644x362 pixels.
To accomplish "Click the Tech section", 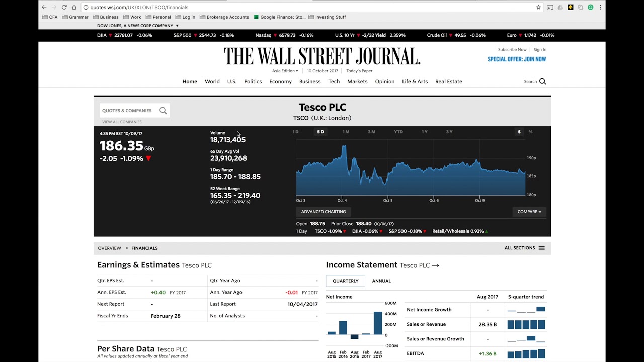I will [334, 81].
